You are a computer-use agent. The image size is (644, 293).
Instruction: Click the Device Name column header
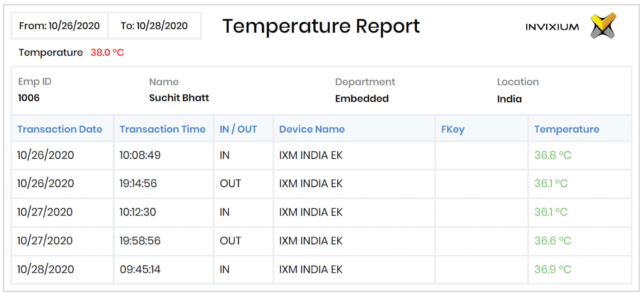[x=312, y=129]
